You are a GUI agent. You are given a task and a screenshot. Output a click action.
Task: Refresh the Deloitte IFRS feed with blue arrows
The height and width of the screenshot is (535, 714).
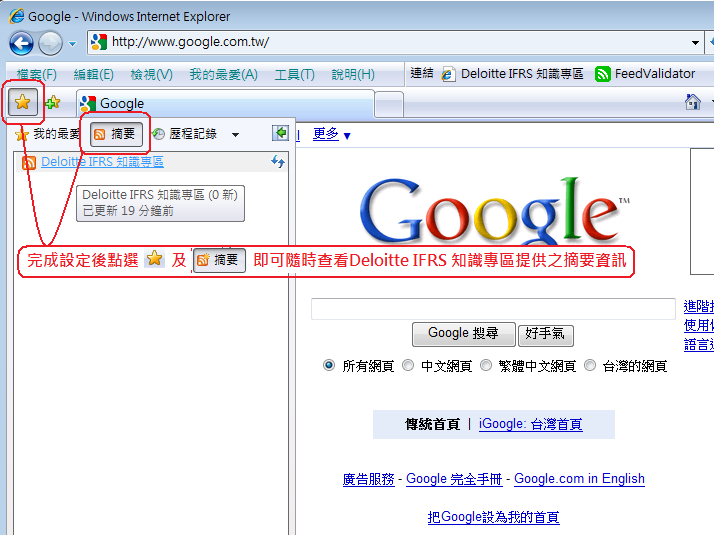pos(278,162)
